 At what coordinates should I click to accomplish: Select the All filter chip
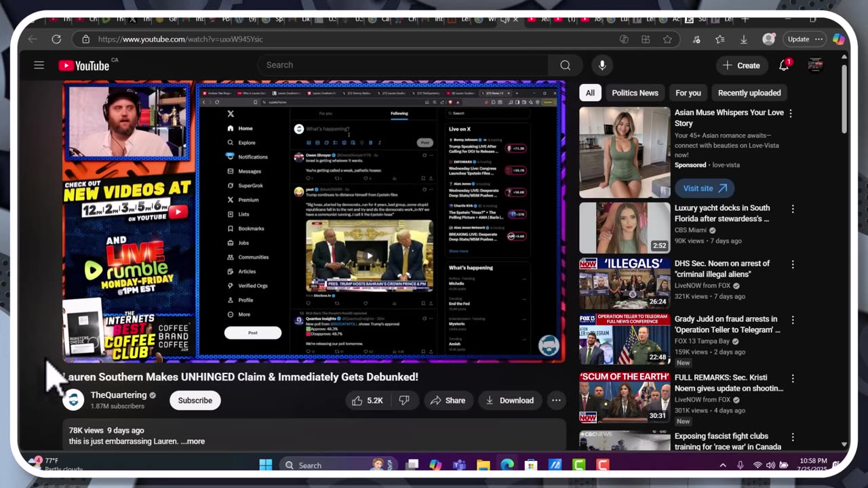click(590, 93)
